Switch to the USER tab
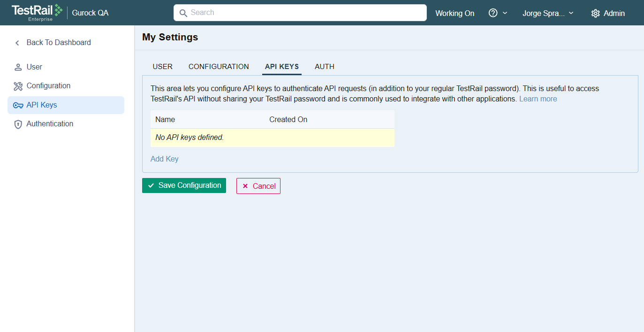This screenshot has height=332, width=644. [x=163, y=67]
